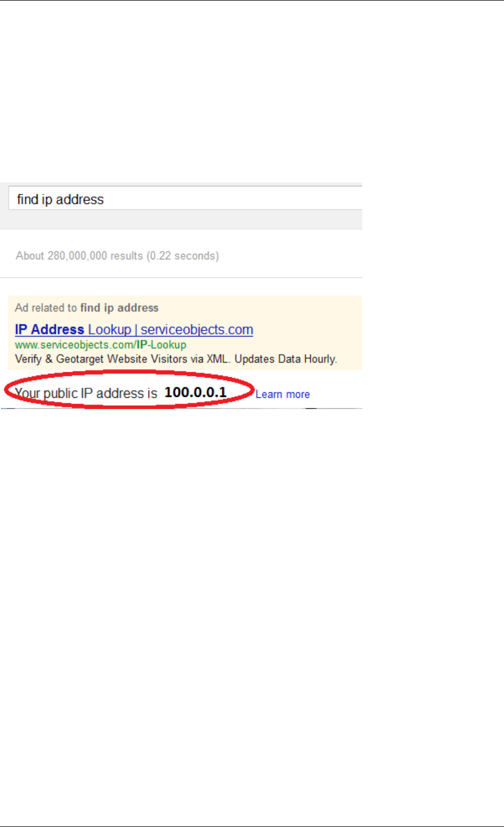Image resolution: width=504 pixels, height=827 pixels.
Task: Click the word "find" in the search box
Action: tap(28, 199)
